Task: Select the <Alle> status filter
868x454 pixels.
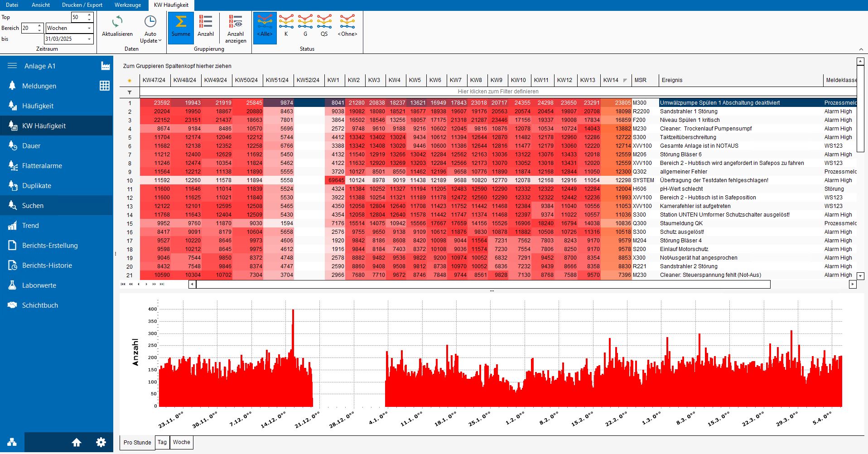Action: pos(265,27)
